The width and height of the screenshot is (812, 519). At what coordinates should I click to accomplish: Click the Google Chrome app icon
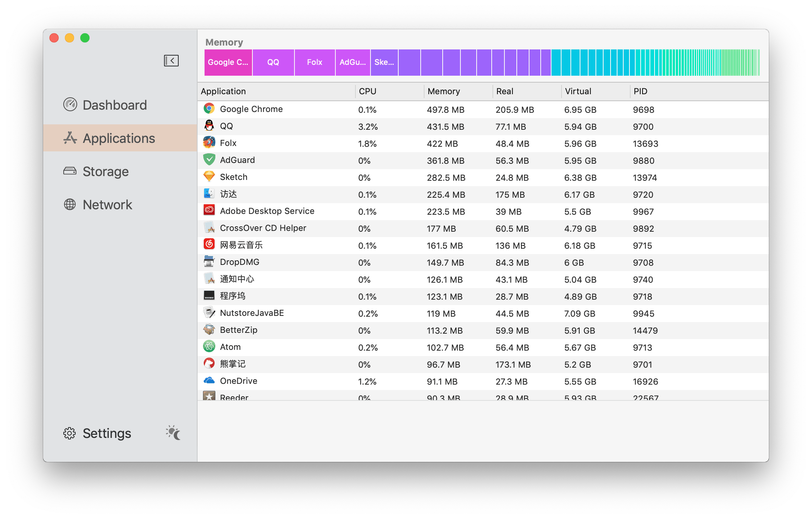209,109
